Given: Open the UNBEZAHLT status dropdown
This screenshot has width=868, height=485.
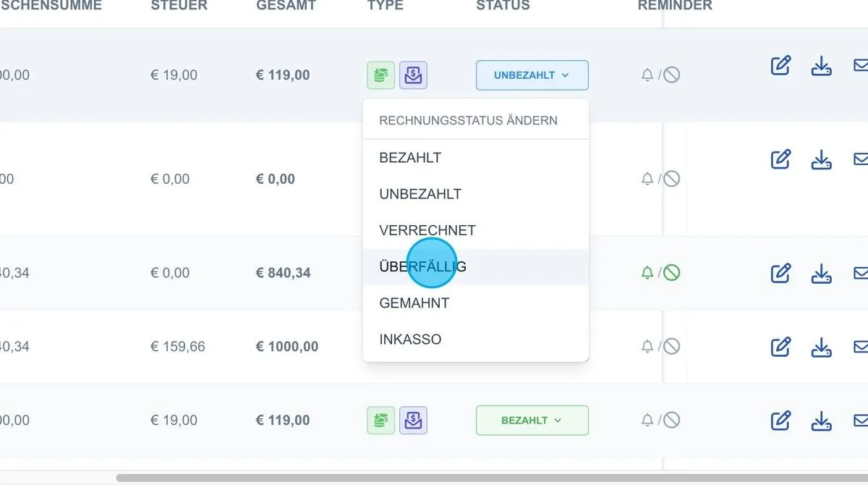Looking at the screenshot, I should [x=532, y=75].
